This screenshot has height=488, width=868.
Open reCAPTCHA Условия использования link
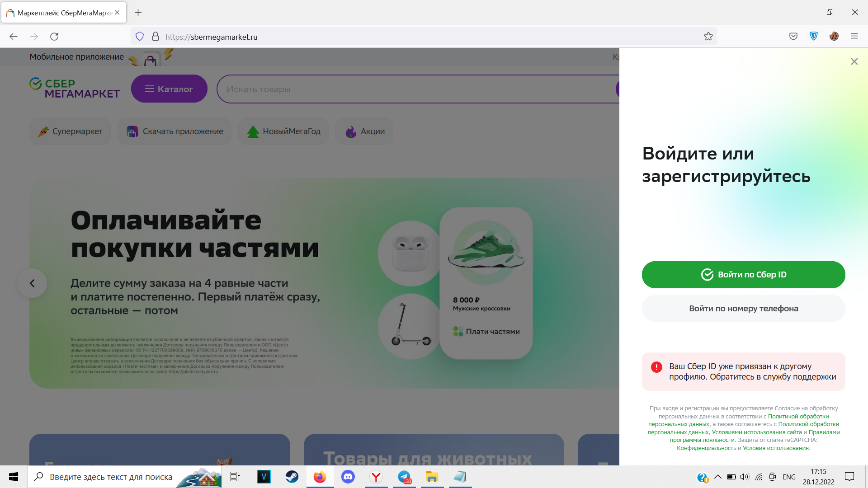776,448
